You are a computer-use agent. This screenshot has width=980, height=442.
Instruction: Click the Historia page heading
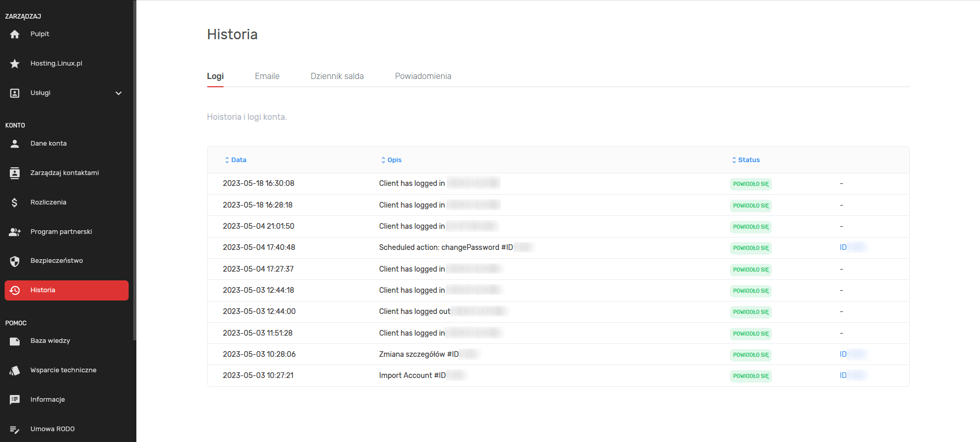tap(232, 34)
